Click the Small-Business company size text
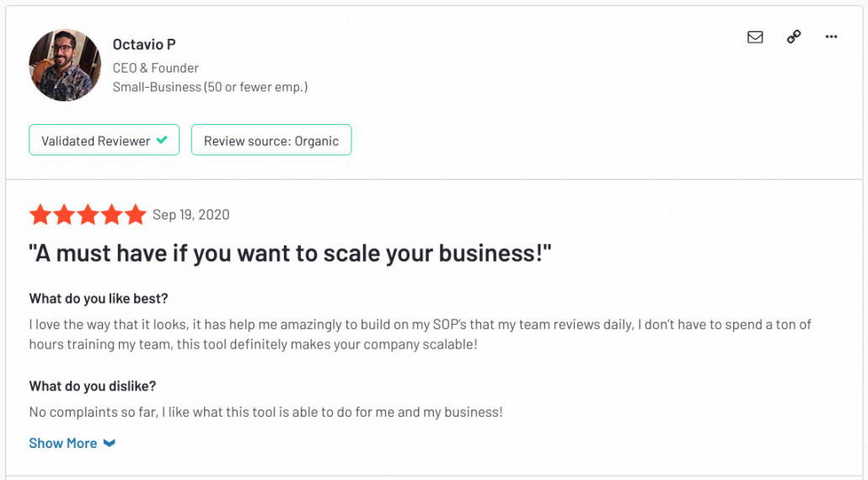This screenshot has height=480, width=868. (x=210, y=87)
